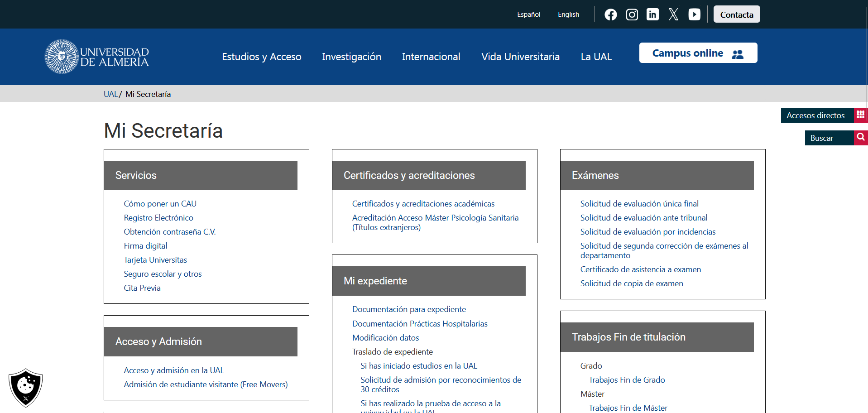Click the Universidad de Almería logo
Image resolution: width=868 pixels, height=413 pixels.
click(96, 57)
